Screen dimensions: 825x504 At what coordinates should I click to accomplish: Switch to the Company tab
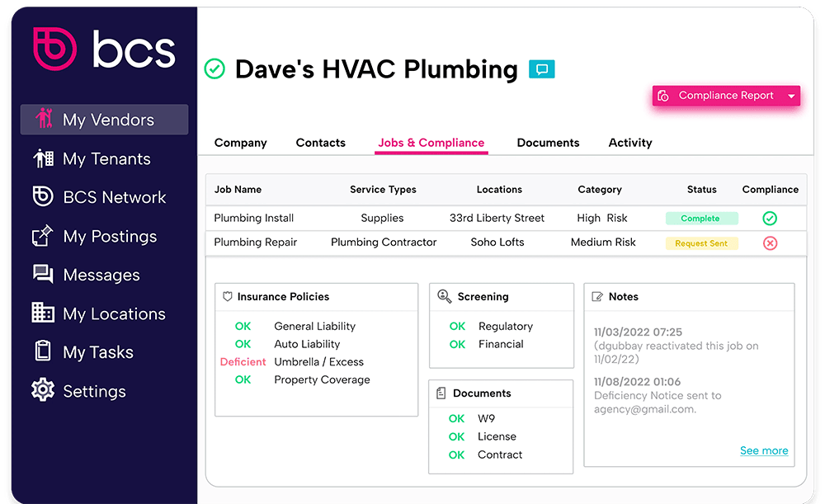point(239,143)
